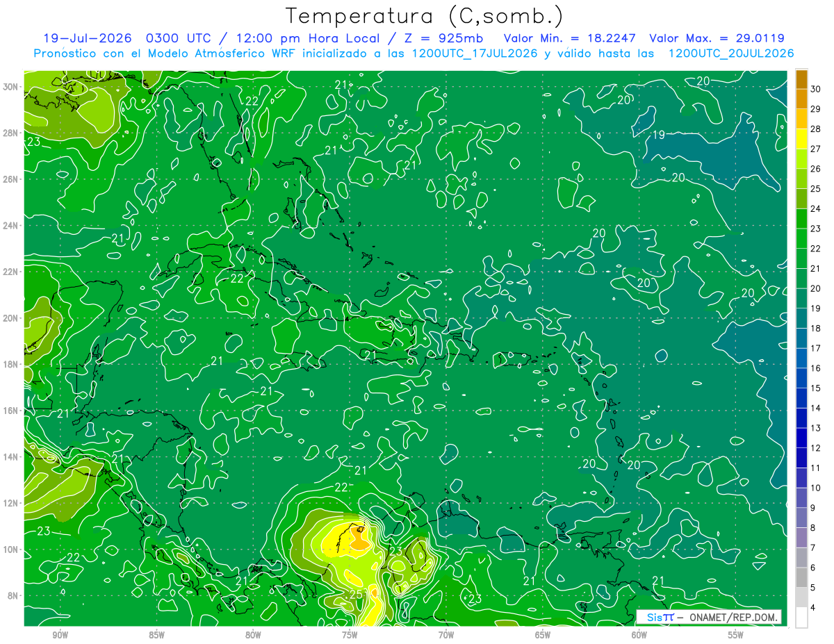Click the title "Temperatura (C,somb.)"
834x644 pixels.
tap(425, 16)
